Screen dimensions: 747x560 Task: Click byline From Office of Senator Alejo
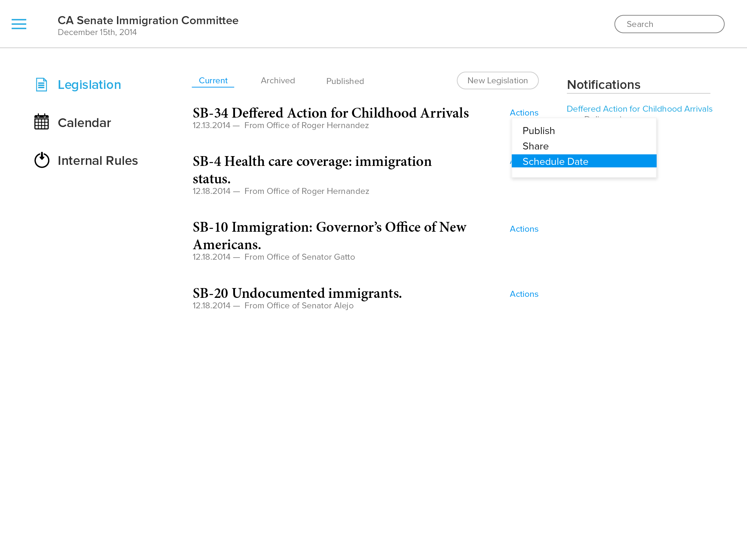click(x=299, y=306)
